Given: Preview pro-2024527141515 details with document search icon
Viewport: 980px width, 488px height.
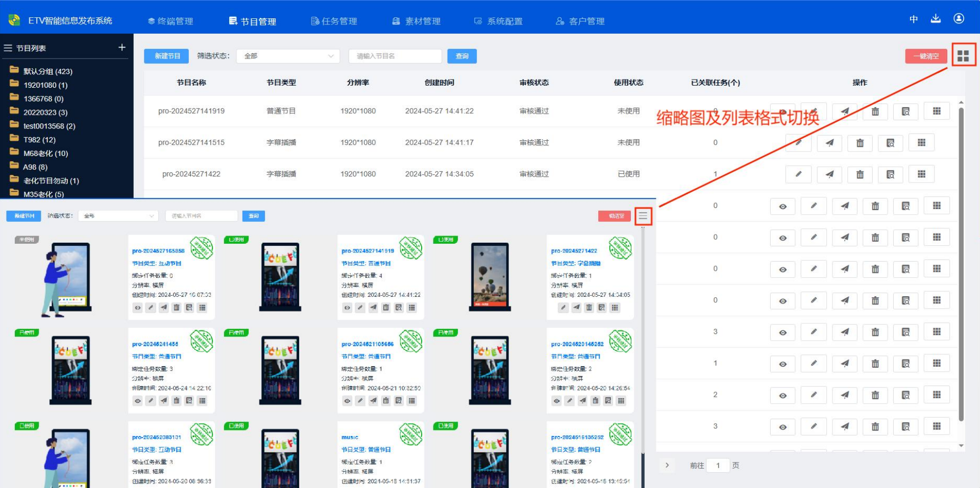Looking at the screenshot, I should tap(890, 143).
